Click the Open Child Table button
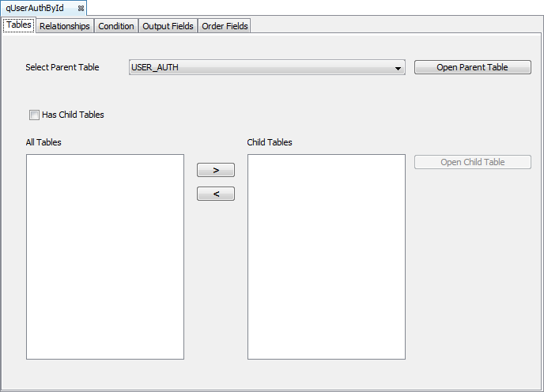 tap(473, 162)
